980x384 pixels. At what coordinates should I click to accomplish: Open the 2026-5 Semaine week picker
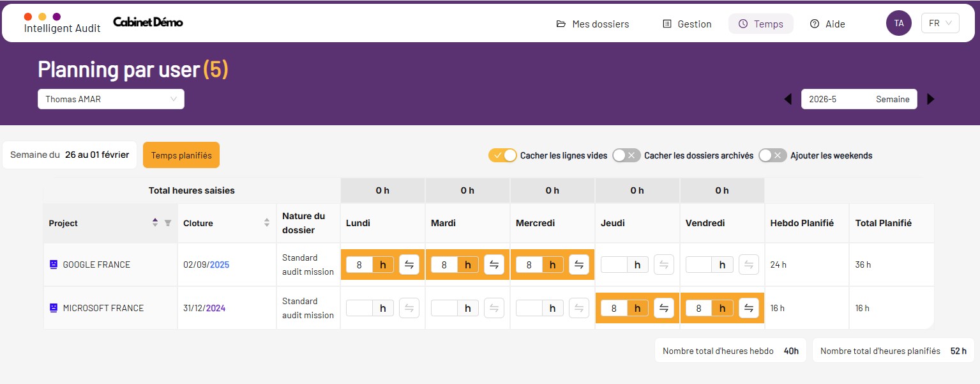click(x=859, y=99)
